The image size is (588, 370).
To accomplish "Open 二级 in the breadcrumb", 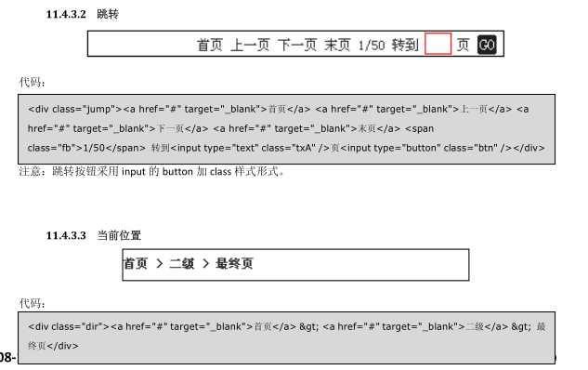I will point(182,263).
